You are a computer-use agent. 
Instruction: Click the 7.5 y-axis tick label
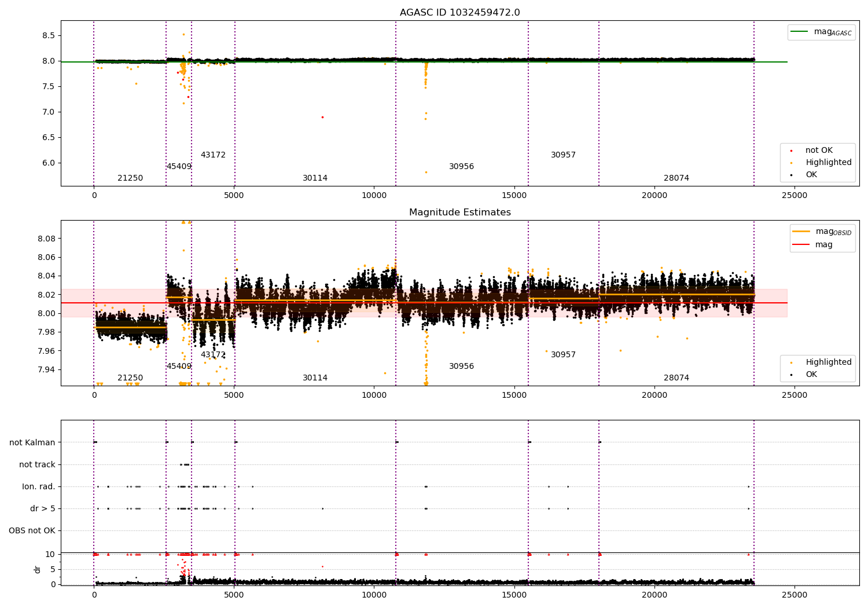tap(49, 86)
